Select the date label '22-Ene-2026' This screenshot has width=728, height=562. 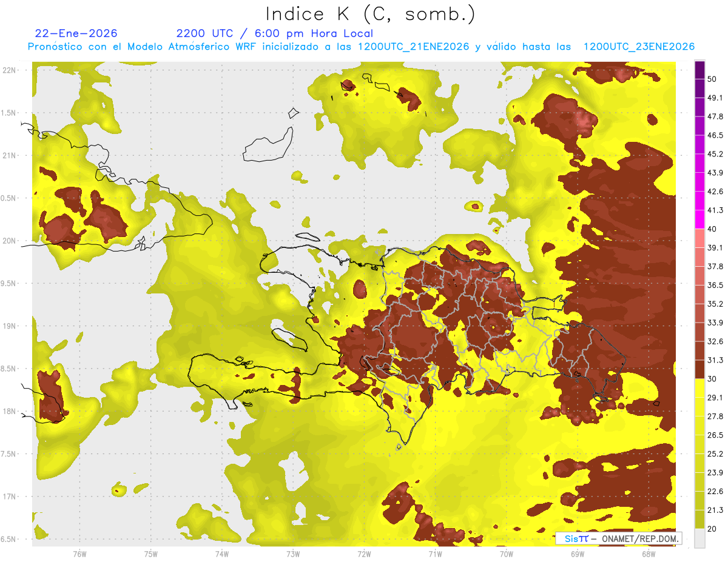coord(76,33)
